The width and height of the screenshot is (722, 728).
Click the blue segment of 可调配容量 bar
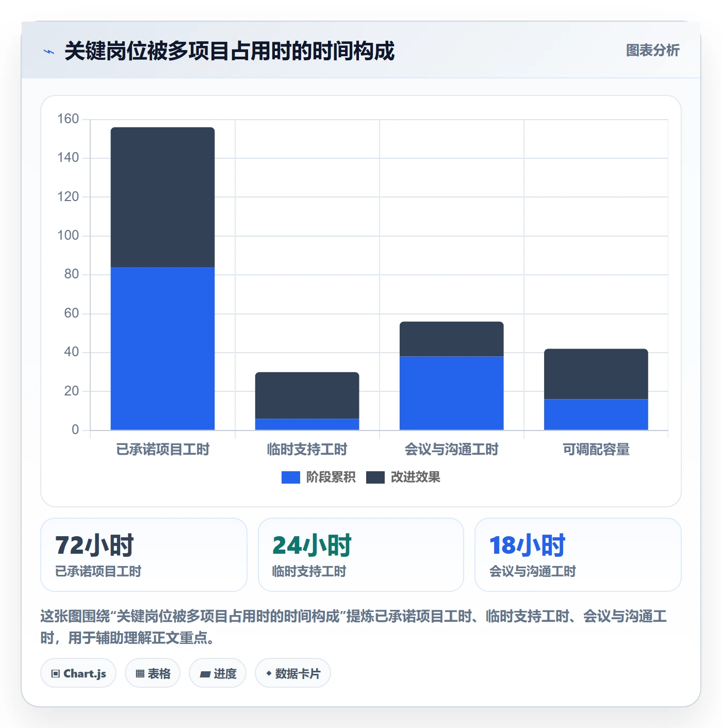coord(596,415)
